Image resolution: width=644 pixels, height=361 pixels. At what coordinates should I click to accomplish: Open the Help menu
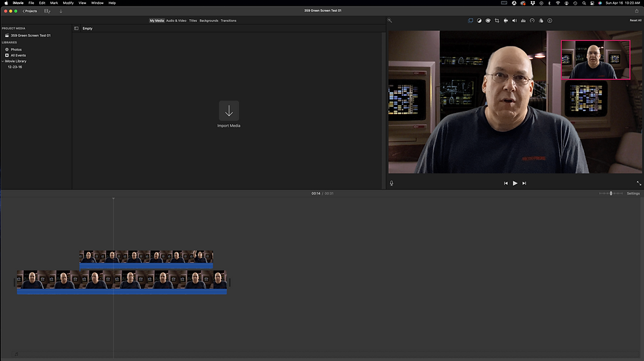112,3
